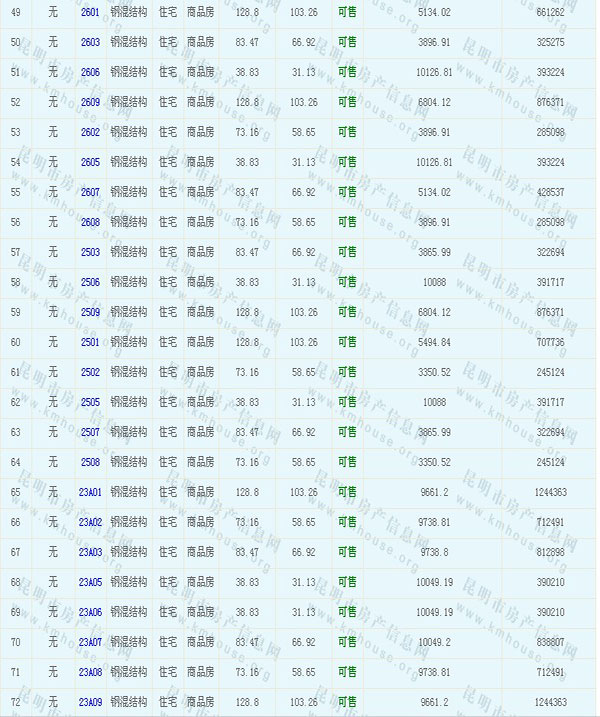This screenshot has width=600, height=717.
Task: Open unit 2507 link
Action: click(x=90, y=432)
